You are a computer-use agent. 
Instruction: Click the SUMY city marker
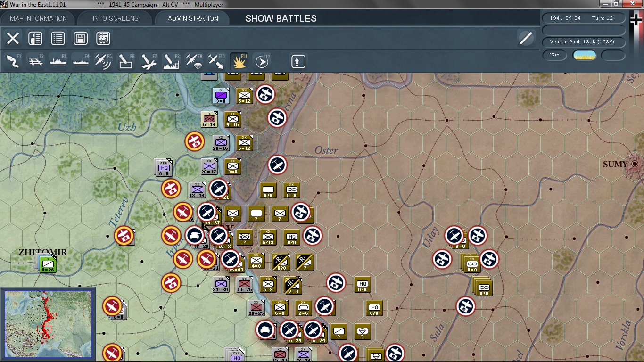[635, 164]
